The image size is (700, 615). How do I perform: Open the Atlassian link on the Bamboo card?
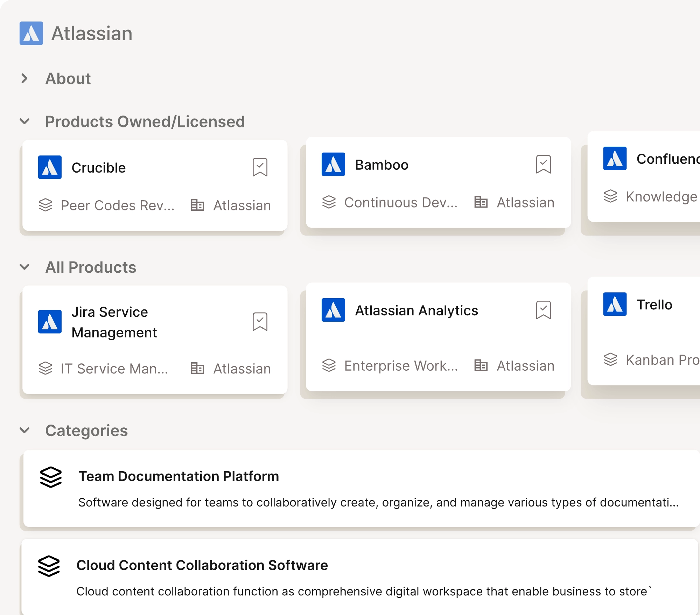pyautogui.click(x=525, y=202)
